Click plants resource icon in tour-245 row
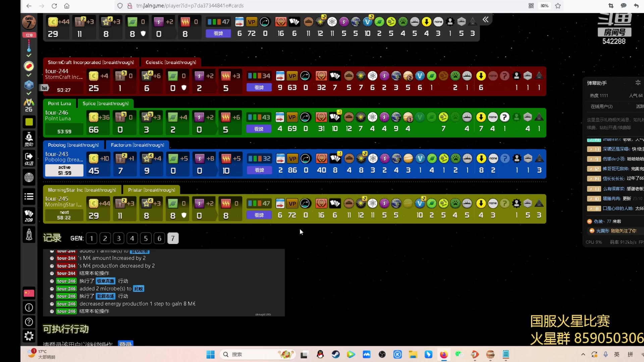644x362 pixels. [173, 203]
